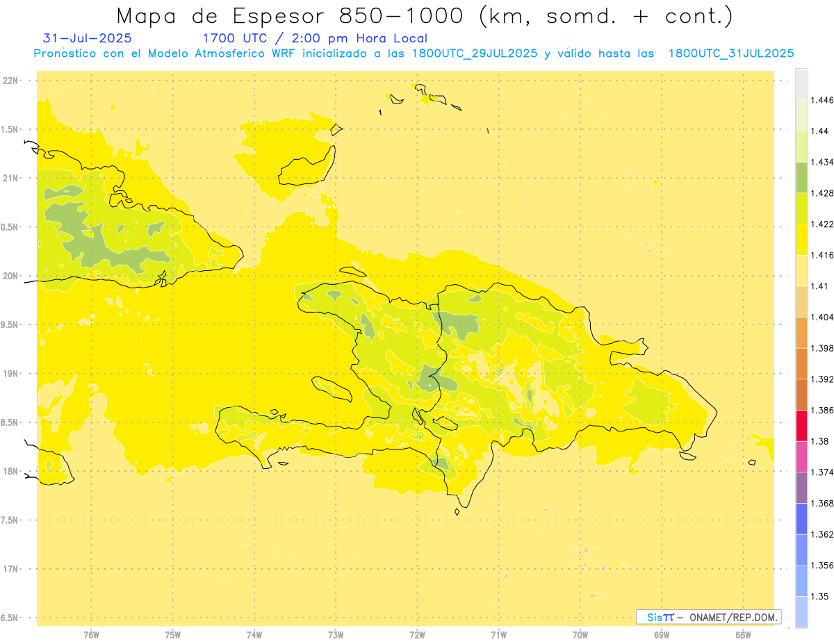834x644 pixels.
Task: Click the 68W longitude axis label
Action: [743, 635]
